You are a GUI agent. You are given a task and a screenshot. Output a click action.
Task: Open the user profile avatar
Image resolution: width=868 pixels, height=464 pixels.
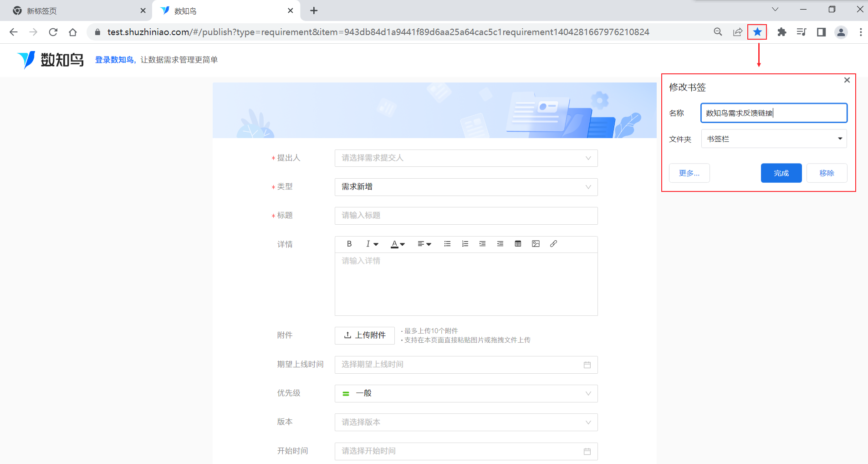coord(841,32)
